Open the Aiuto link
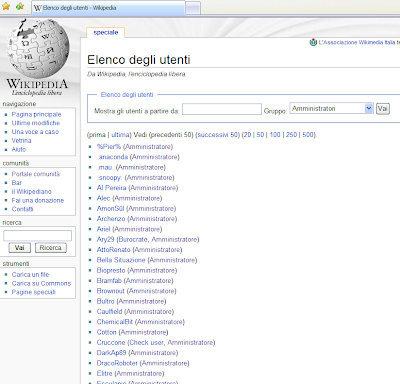400x384 pixels. pyautogui.click(x=19, y=149)
